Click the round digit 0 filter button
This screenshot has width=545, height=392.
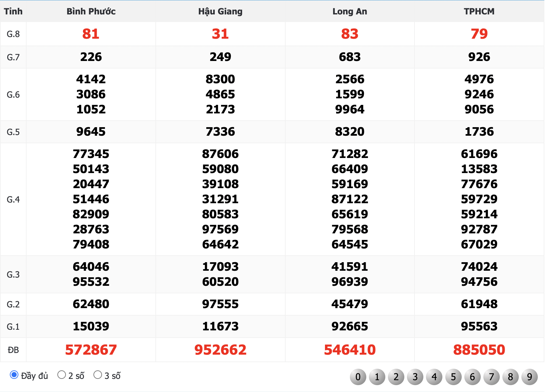pyautogui.click(x=358, y=377)
